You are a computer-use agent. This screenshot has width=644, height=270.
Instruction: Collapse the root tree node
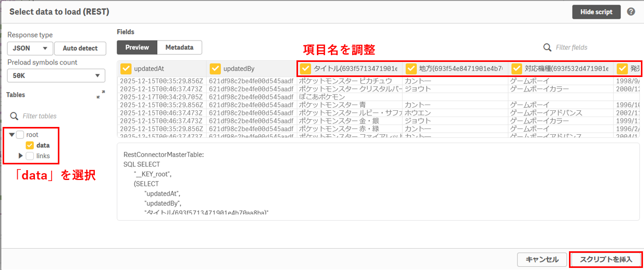click(x=12, y=135)
